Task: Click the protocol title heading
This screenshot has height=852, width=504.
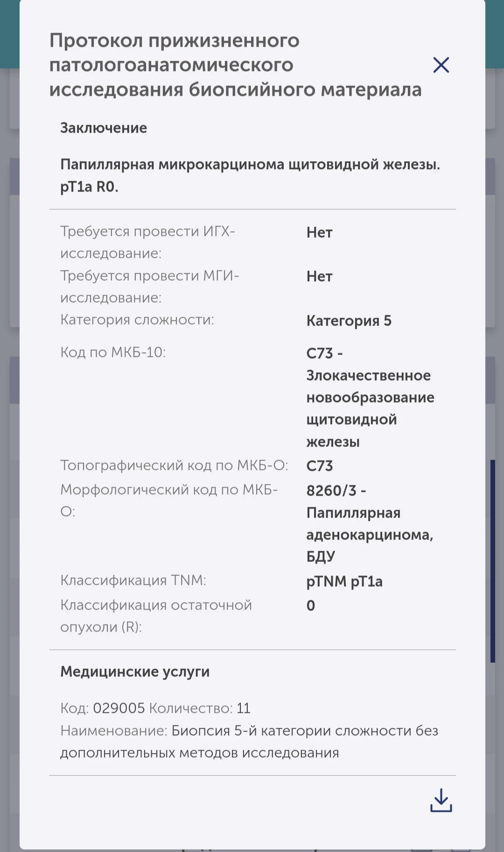Action: pos(235,65)
